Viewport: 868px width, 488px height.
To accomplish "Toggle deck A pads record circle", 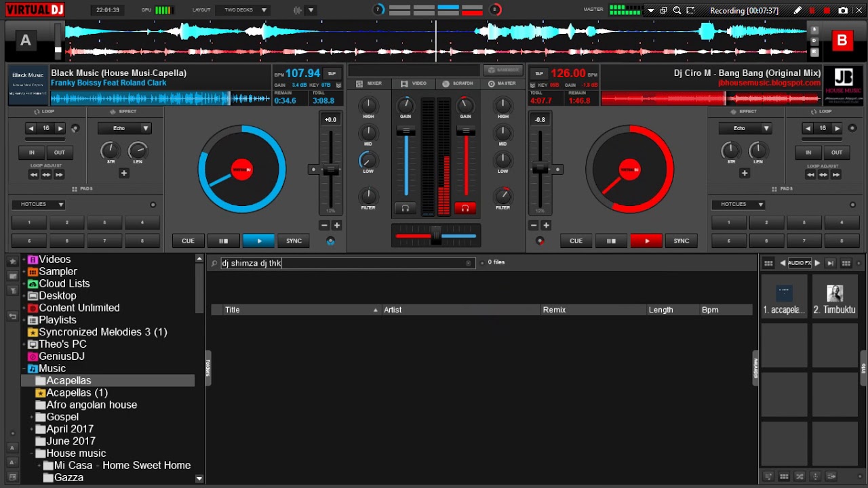I will point(153,205).
